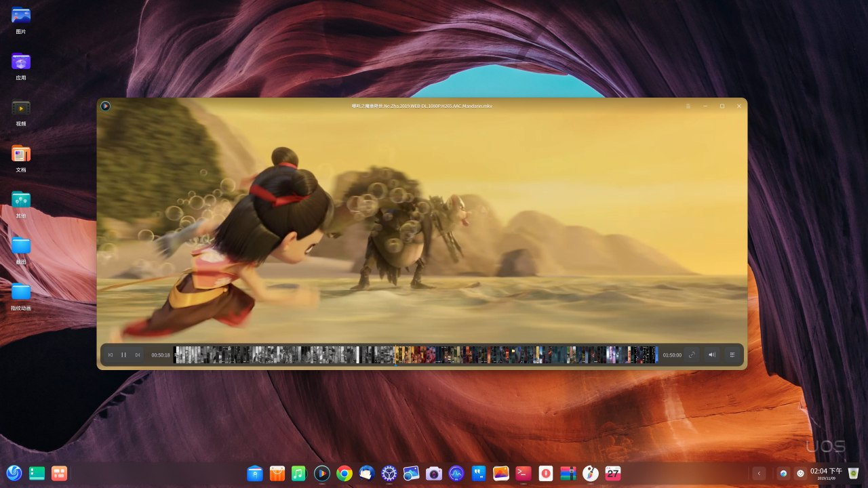Open the power menu in the dock
This screenshot has height=488, width=868.
pyautogui.click(x=801, y=473)
